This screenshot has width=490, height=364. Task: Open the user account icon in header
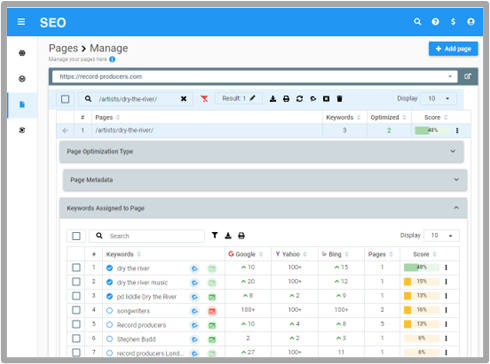[x=471, y=22]
